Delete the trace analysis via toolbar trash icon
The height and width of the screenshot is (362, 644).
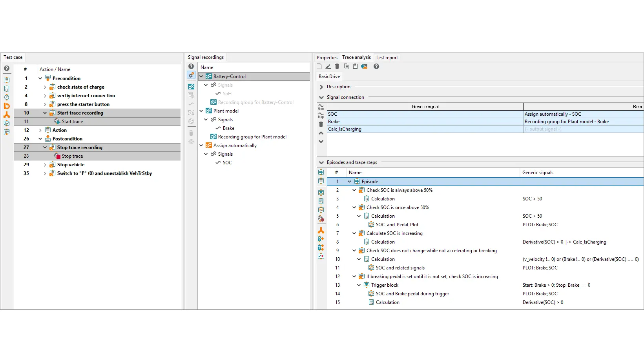pos(337,67)
